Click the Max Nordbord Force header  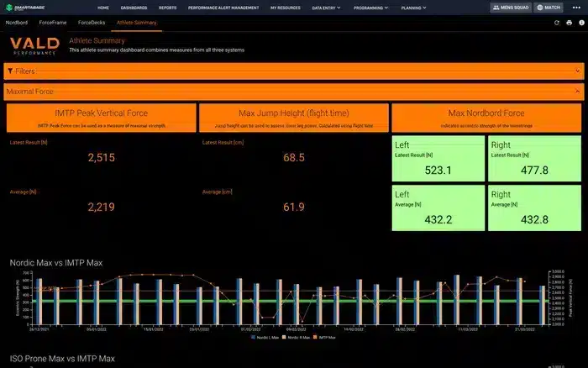(x=486, y=118)
